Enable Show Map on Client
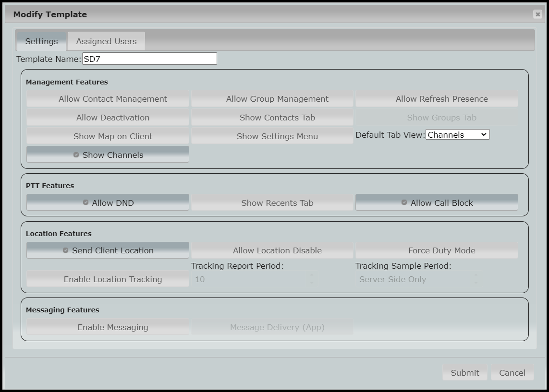 pos(108,136)
